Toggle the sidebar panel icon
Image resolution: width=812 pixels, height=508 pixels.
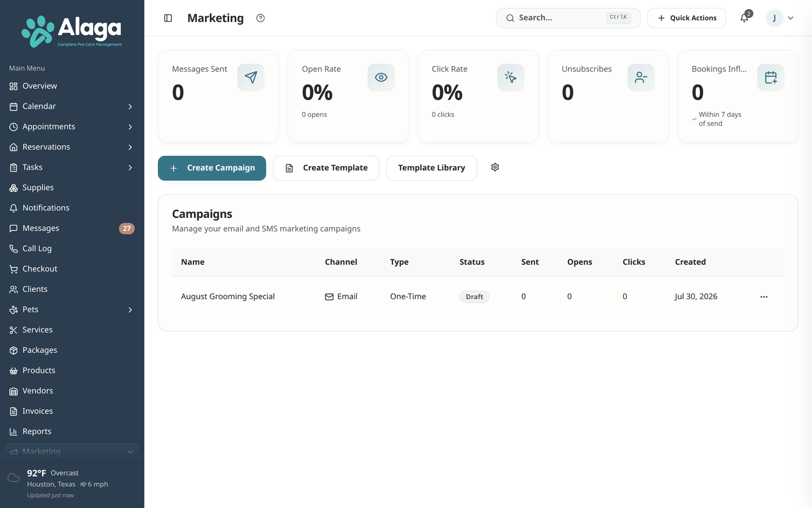168,18
